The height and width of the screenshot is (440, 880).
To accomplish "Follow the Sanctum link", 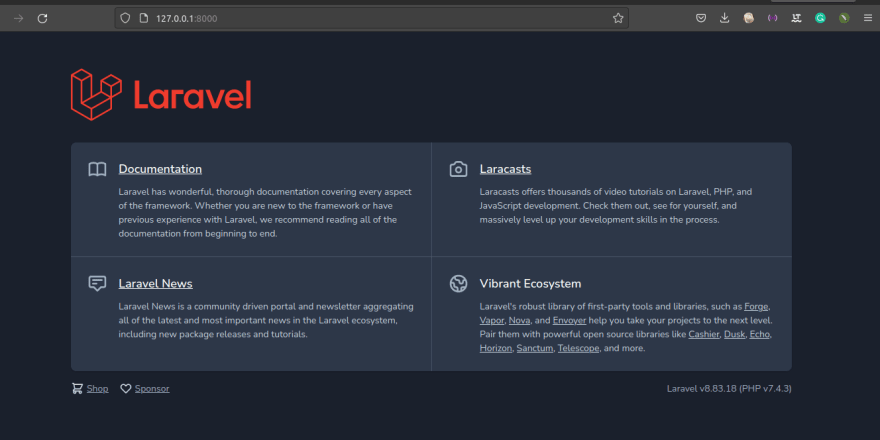I will pos(535,349).
